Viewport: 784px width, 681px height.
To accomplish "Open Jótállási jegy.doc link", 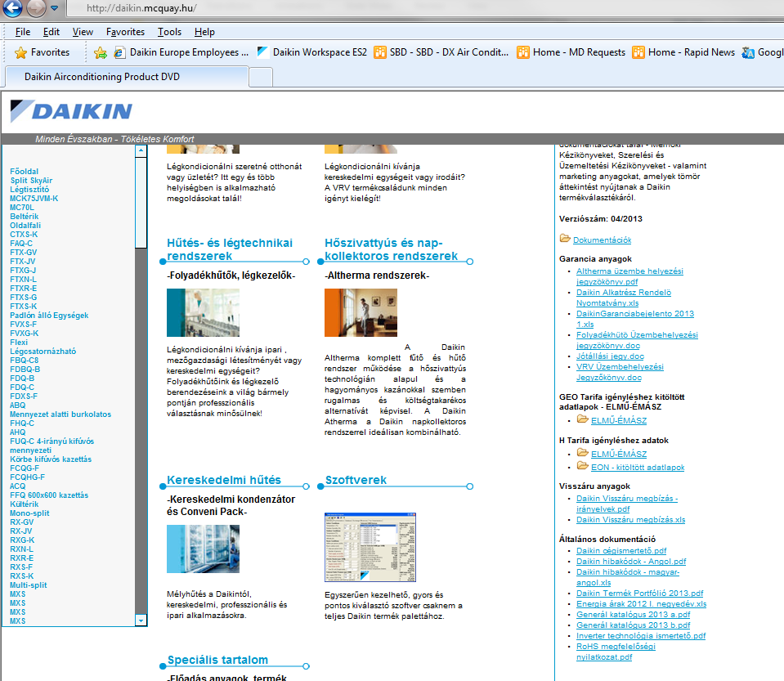I will [610, 356].
